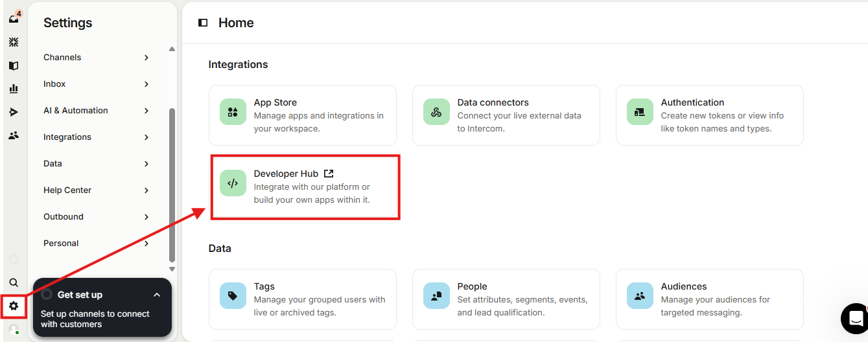Click the 'Manage your audiences for' description
The width and height of the screenshot is (868, 342).
pyautogui.click(x=716, y=306)
